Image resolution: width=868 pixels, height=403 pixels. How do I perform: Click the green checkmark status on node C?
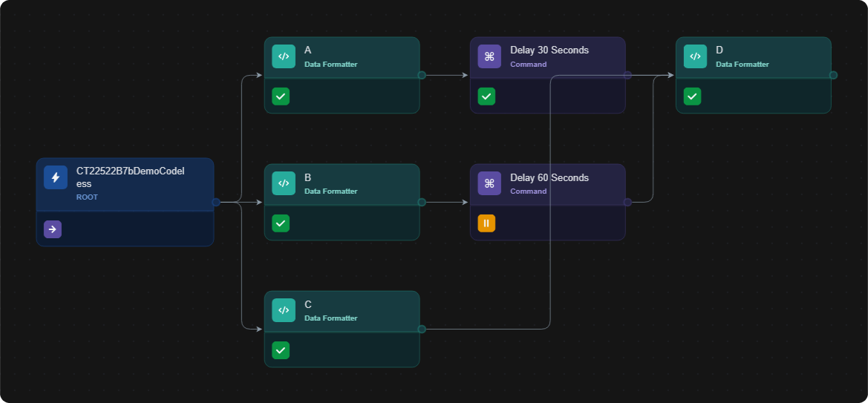(x=281, y=350)
